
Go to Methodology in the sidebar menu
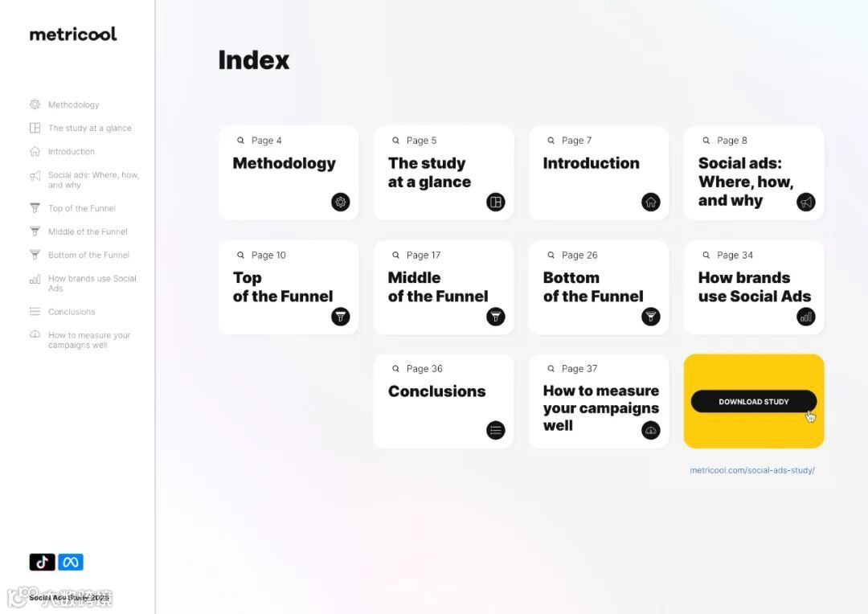73,104
